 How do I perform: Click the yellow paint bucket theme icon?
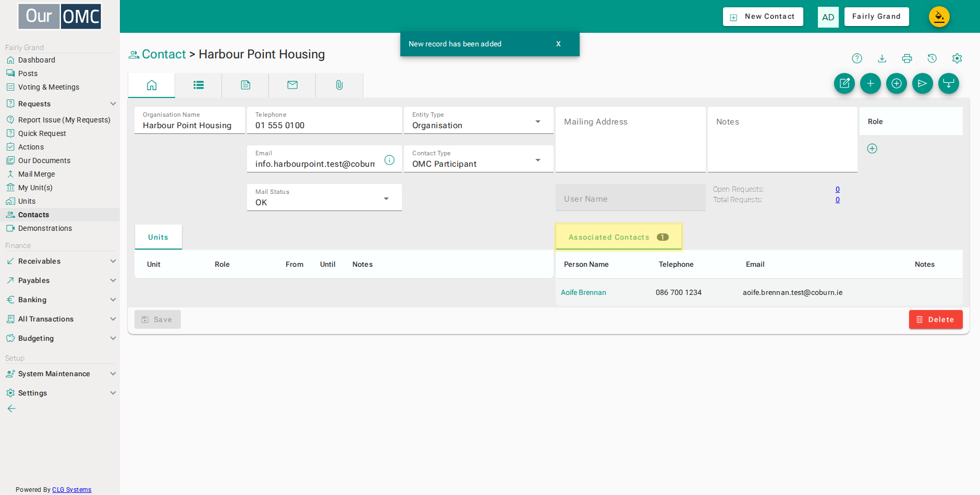(939, 17)
